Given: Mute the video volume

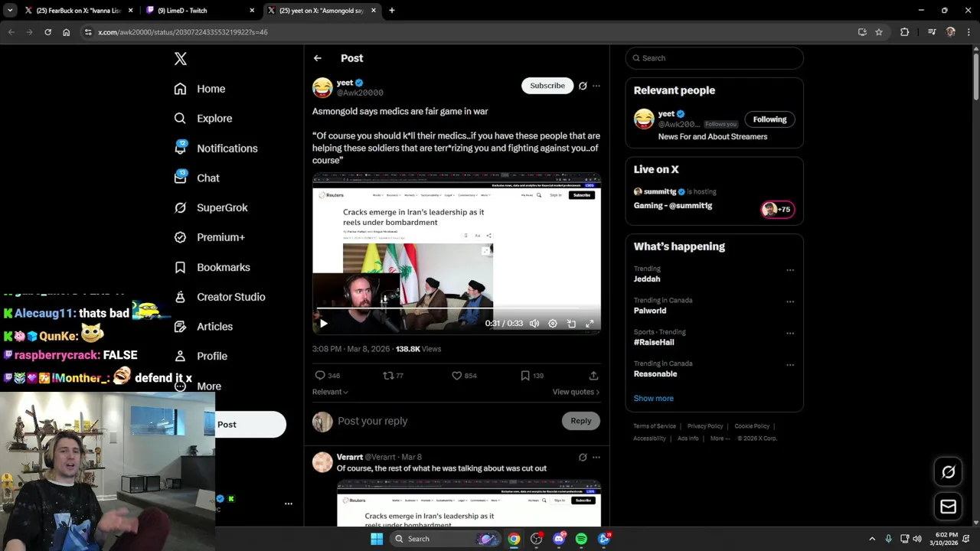Looking at the screenshot, I should coord(534,324).
